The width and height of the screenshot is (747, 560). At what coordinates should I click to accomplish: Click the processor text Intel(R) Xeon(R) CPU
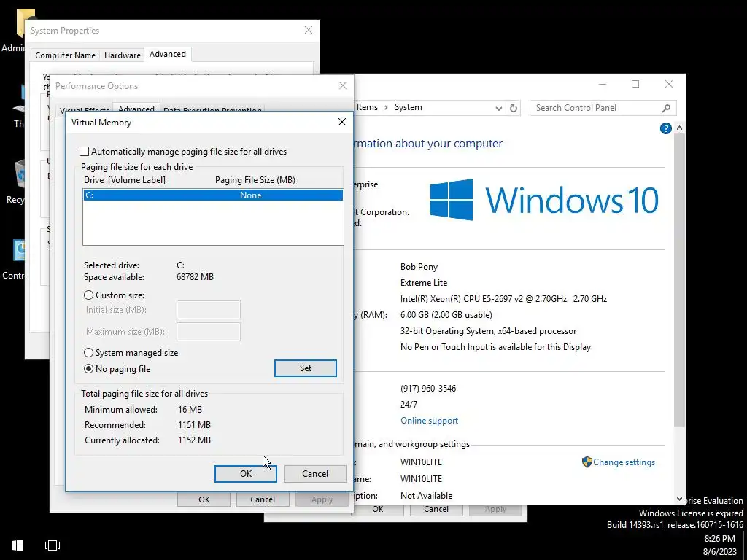(503, 299)
